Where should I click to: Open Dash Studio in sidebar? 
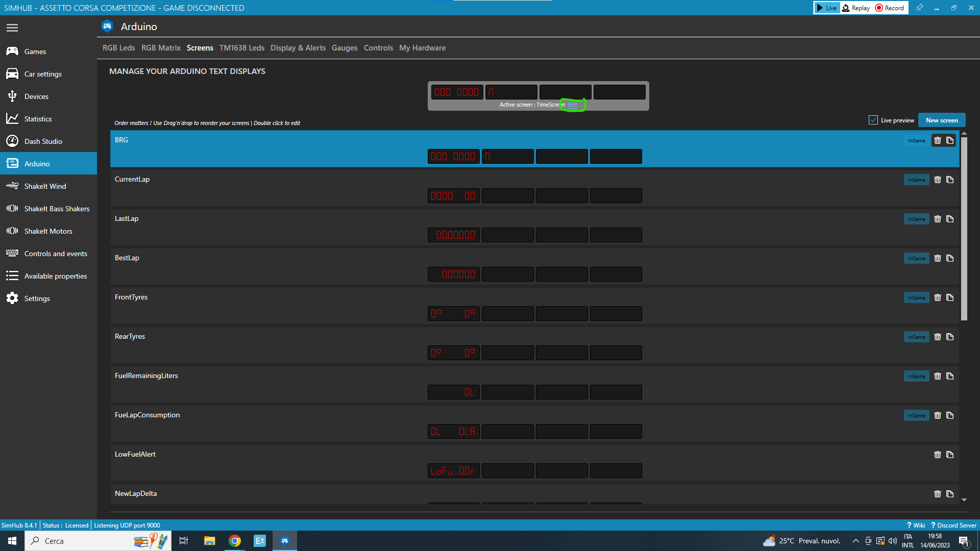coord(48,141)
